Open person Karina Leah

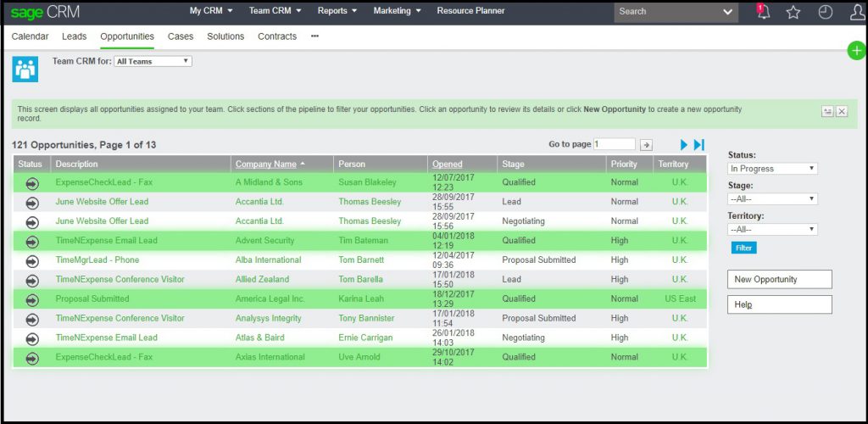point(361,298)
